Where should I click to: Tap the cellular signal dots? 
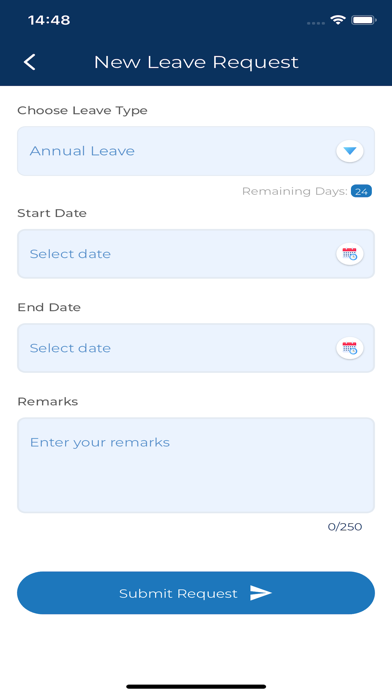tap(316, 23)
